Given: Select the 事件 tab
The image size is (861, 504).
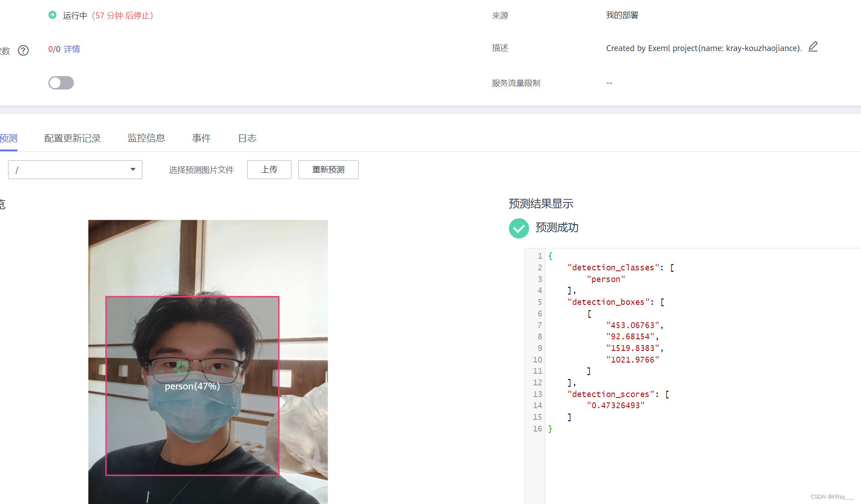Looking at the screenshot, I should click(x=201, y=138).
